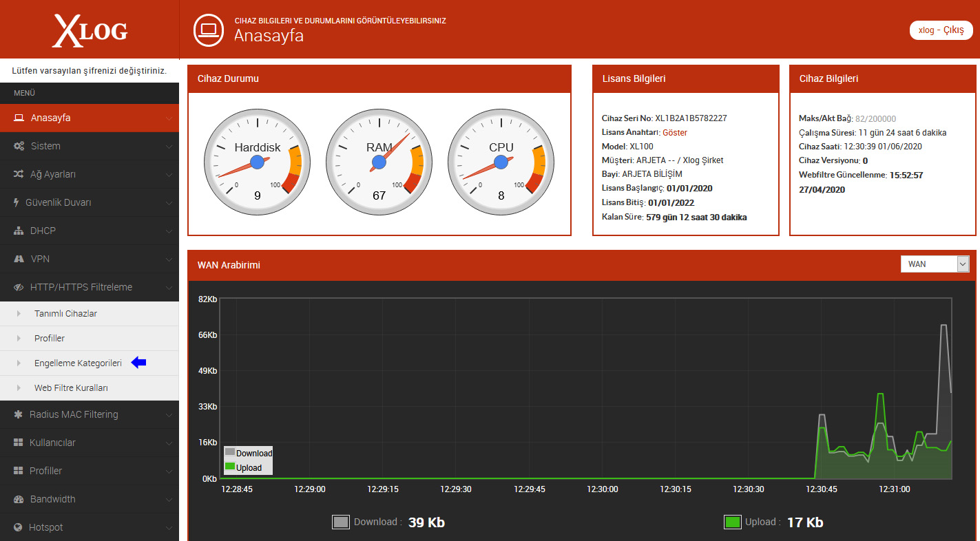The width and height of the screenshot is (980, 541).
Task: Expand the VPN chevron
Action: [x=169, y=259]
